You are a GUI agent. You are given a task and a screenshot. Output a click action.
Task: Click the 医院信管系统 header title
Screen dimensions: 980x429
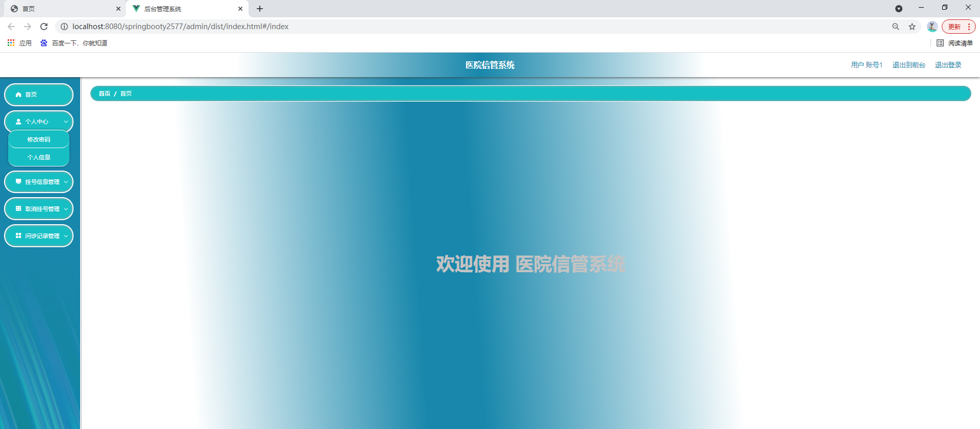point(490,65)
